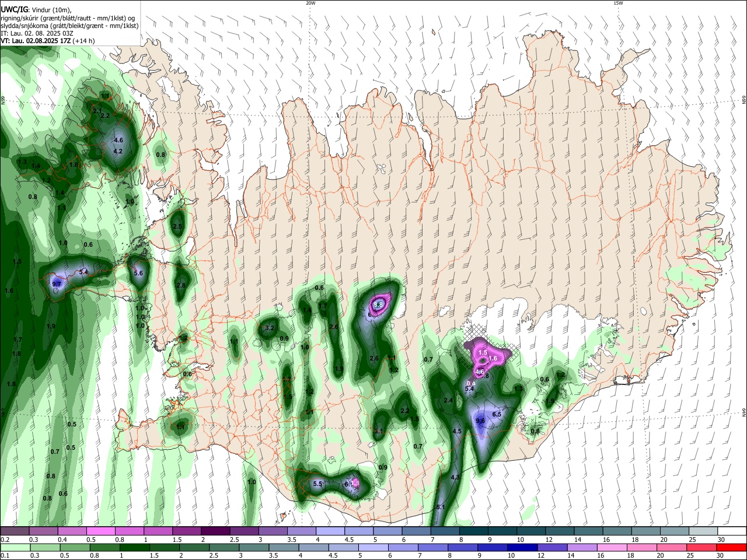Pick the swatch between 10 and 12 on rain scale
Screen dimensions: 747x560
pyautogui.click(x=551, y=547)
